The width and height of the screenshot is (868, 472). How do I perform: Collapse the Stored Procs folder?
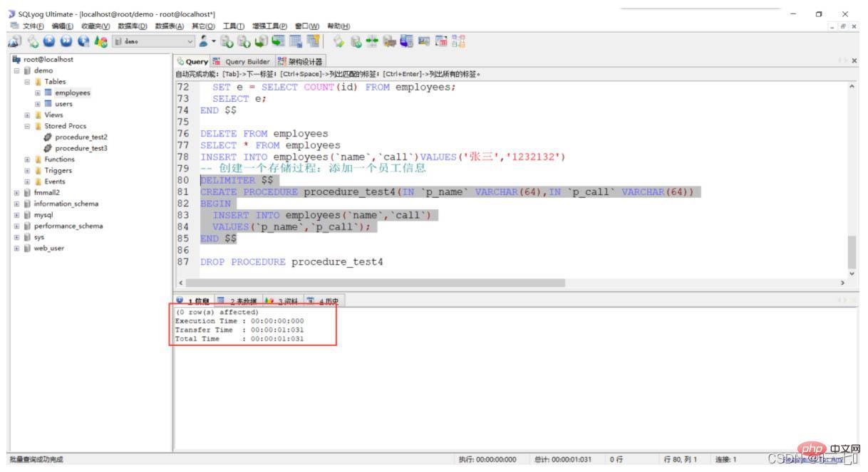click(x=28, y=126)
